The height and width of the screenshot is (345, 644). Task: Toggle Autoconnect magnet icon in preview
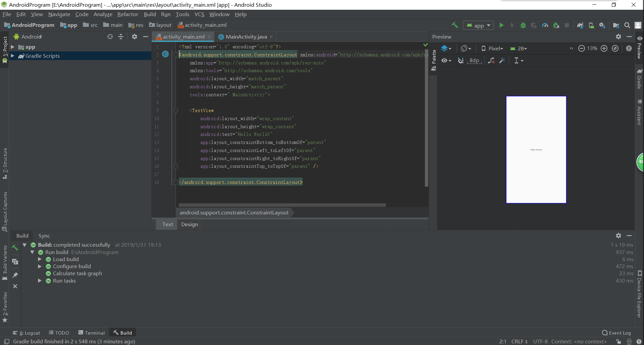(461, 60)
